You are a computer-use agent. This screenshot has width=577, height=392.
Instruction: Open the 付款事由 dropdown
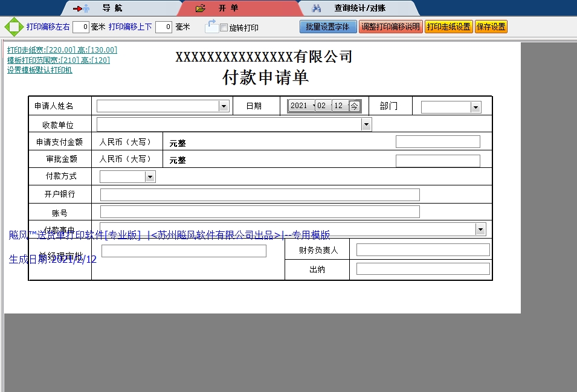point(481,229)
